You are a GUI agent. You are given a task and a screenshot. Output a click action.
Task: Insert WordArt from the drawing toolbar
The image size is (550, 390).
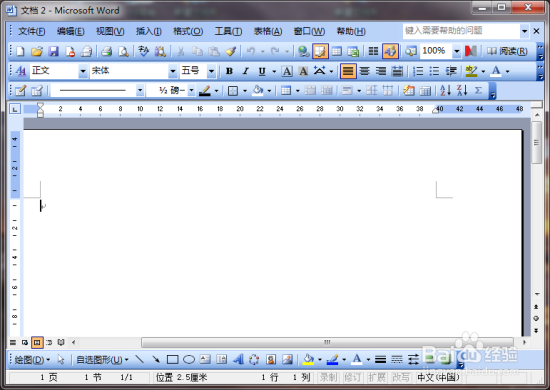point(239,359)
